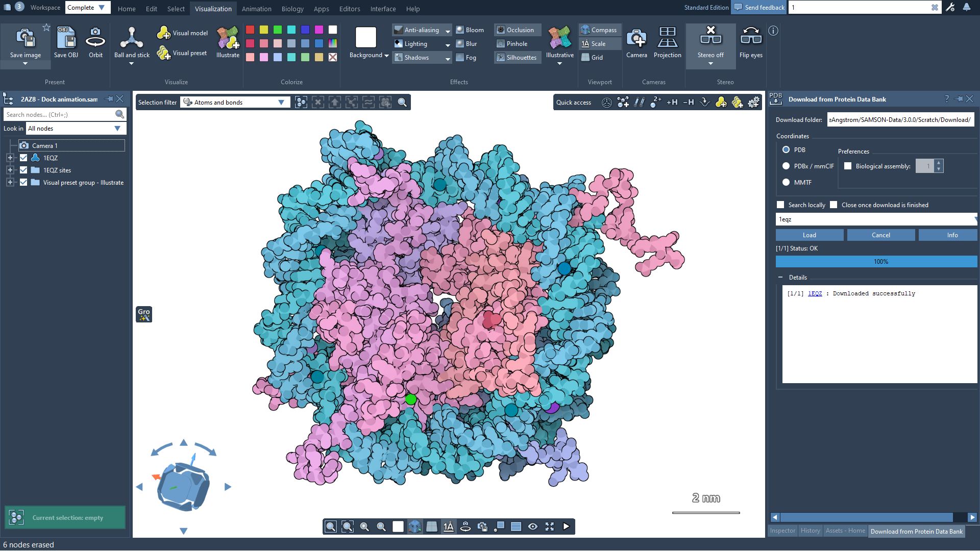Screen dimensions: 980x551
Task: Click the Flip eyes stereo icon
Action: click(750, 42)
